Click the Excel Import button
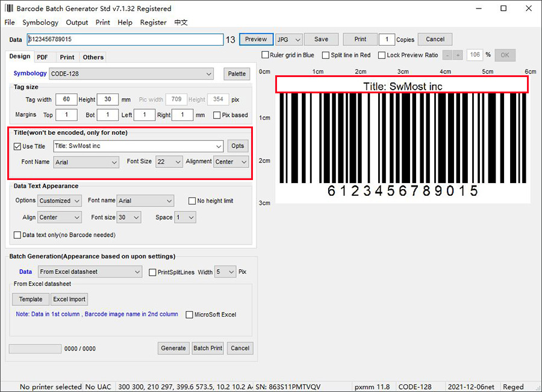This screenshot has height=392, width=542. click(x=69, y=299)
